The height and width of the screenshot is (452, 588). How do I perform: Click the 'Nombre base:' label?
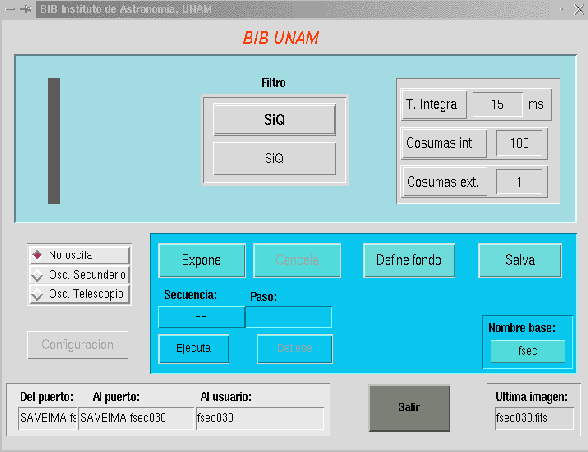pos(522,328)
